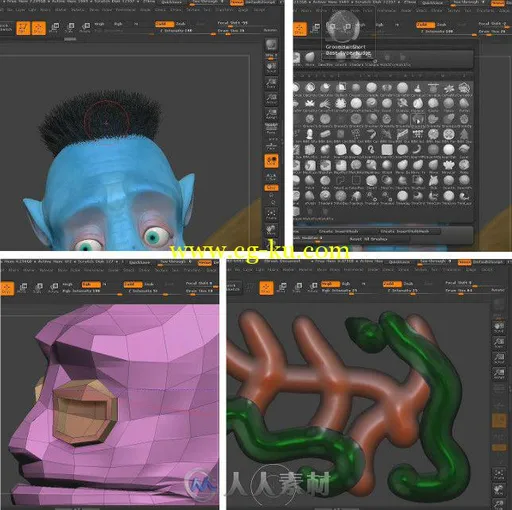Click the Zoom icon on the tentacle panel shelf
This screenshot has height=510, width=512.
pyautogui.click(x=499, y=342)
